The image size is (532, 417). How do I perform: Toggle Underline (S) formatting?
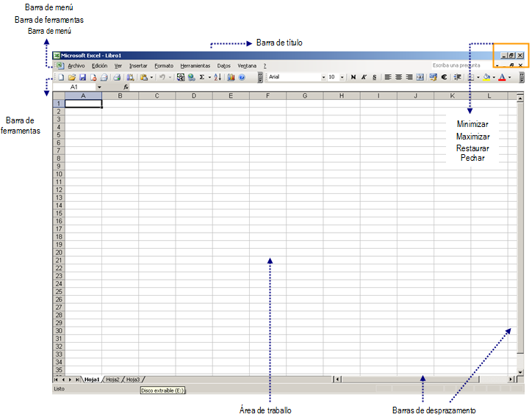point(374,76)
